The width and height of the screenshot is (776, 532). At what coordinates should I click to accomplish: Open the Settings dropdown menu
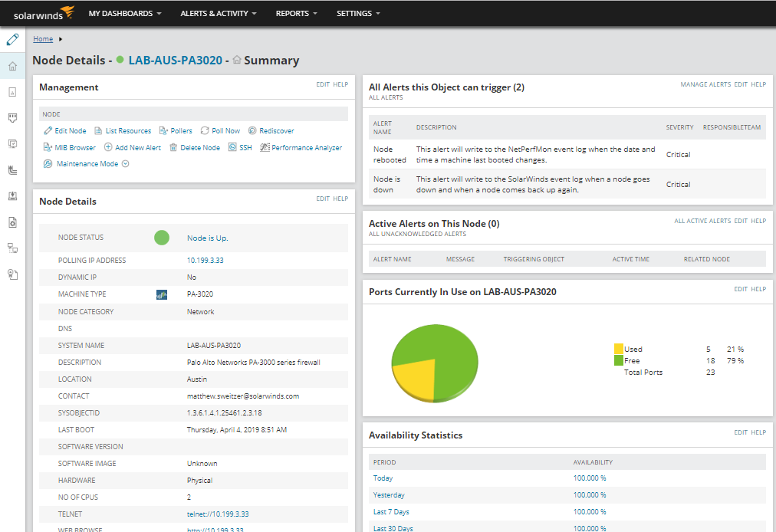click(x=358, y=13)
